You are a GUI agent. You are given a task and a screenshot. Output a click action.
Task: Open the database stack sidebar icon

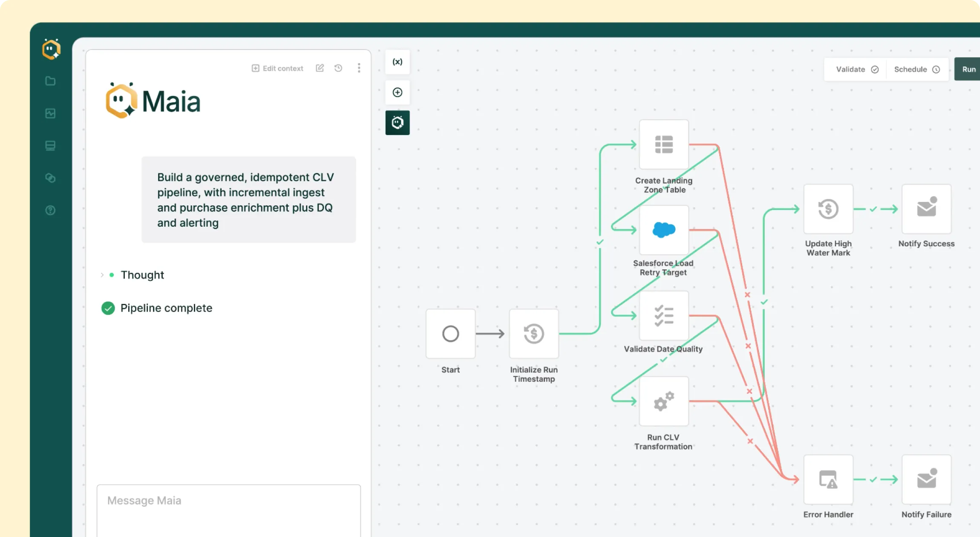(50, 146)
